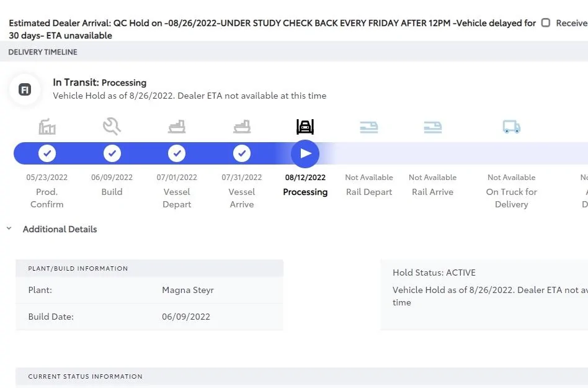Screen dimensions: 588x388
Task: Collapse the Additional Details chevron
Action: (9, 228)
